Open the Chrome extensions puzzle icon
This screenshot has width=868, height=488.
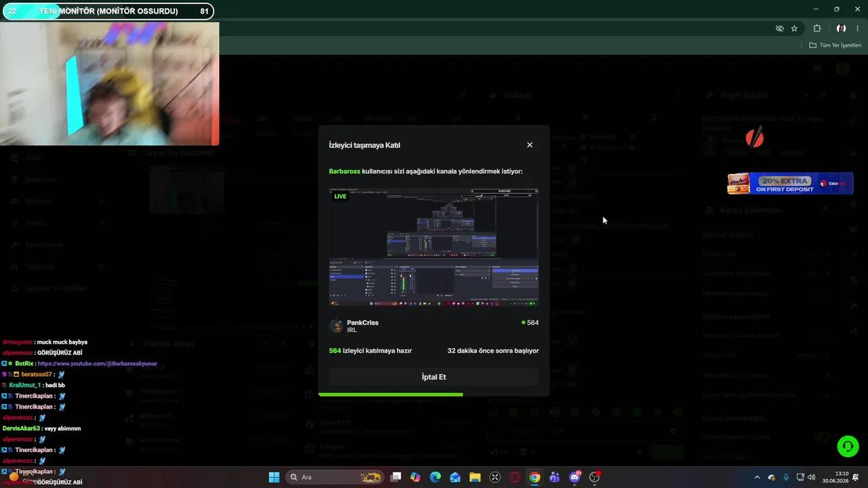[817, 28]
